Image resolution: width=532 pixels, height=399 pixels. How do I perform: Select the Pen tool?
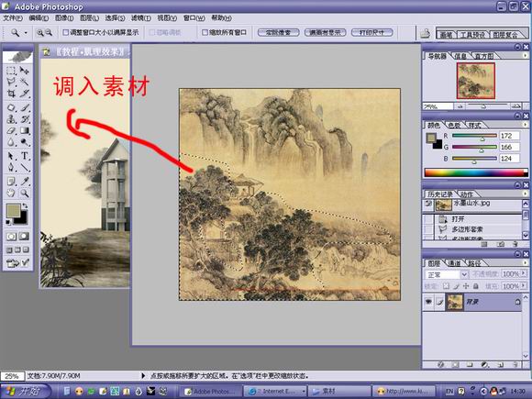coord(11,168)
